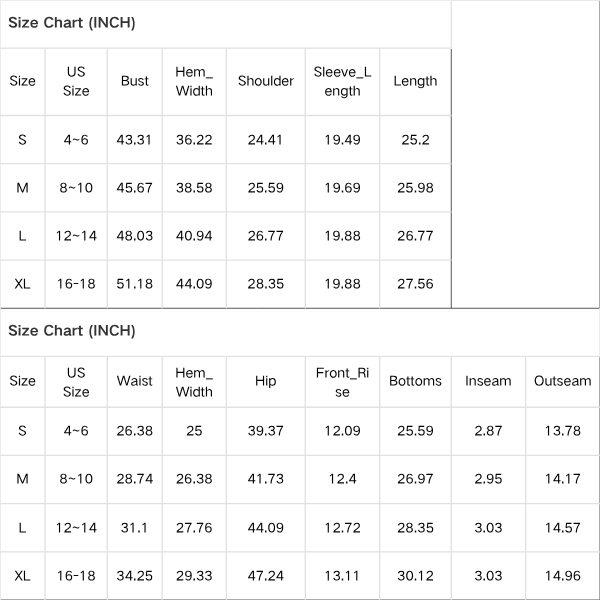This screenshot has height=600, width=600.
Task: Click the 8~10 US size in top chart
Action: click(76, 188)
